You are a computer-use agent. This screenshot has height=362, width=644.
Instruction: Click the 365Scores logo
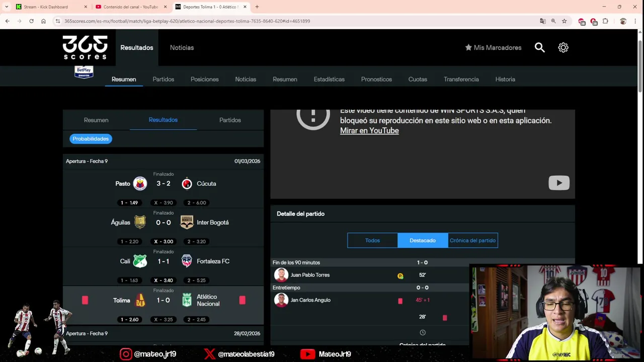[x=85, y=47]
